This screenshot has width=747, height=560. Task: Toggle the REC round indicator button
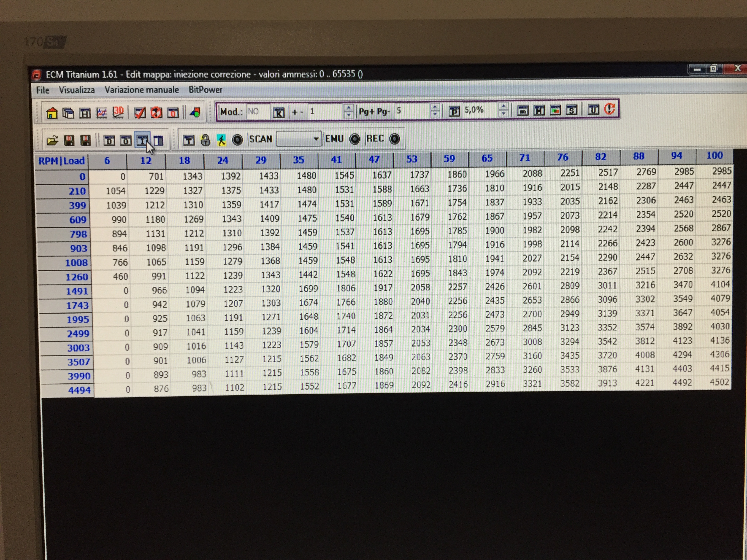click(394, 138)
